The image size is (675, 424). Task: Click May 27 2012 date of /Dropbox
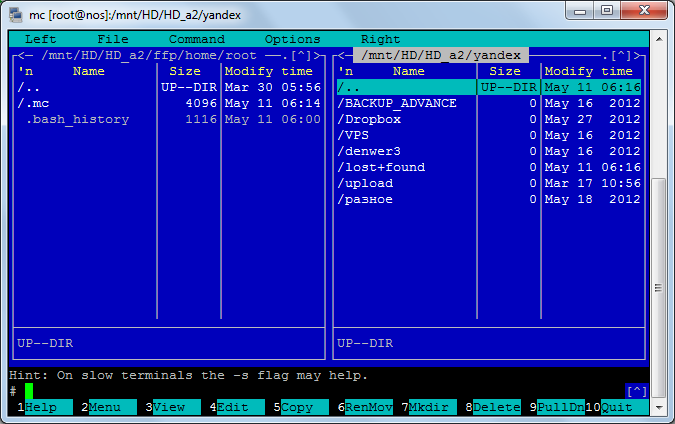point(592,119)
